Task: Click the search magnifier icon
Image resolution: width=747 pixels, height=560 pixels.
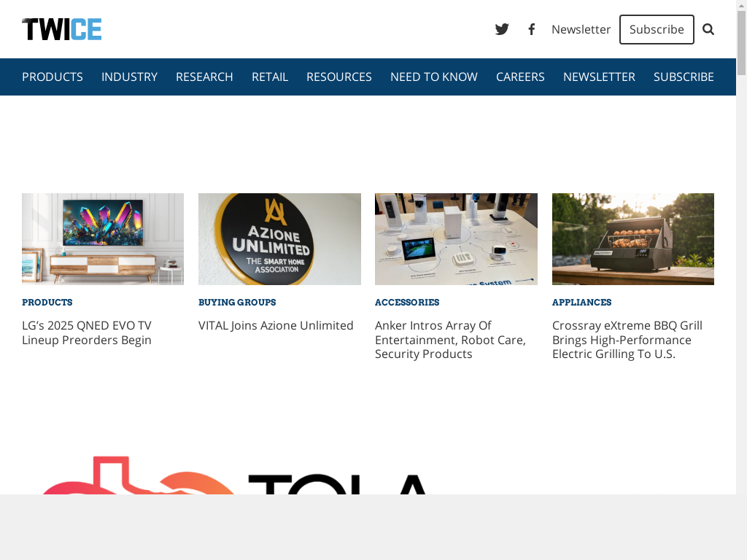Action: click(x=708, y=29)
